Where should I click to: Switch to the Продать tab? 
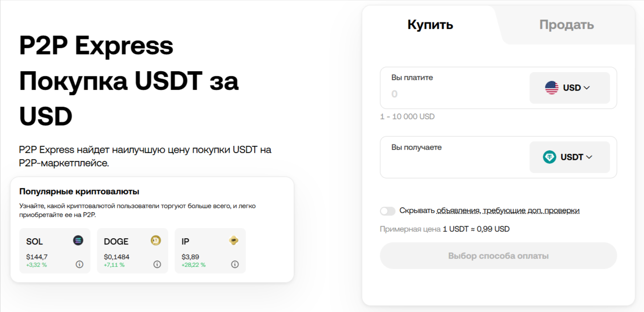(567, 24)
